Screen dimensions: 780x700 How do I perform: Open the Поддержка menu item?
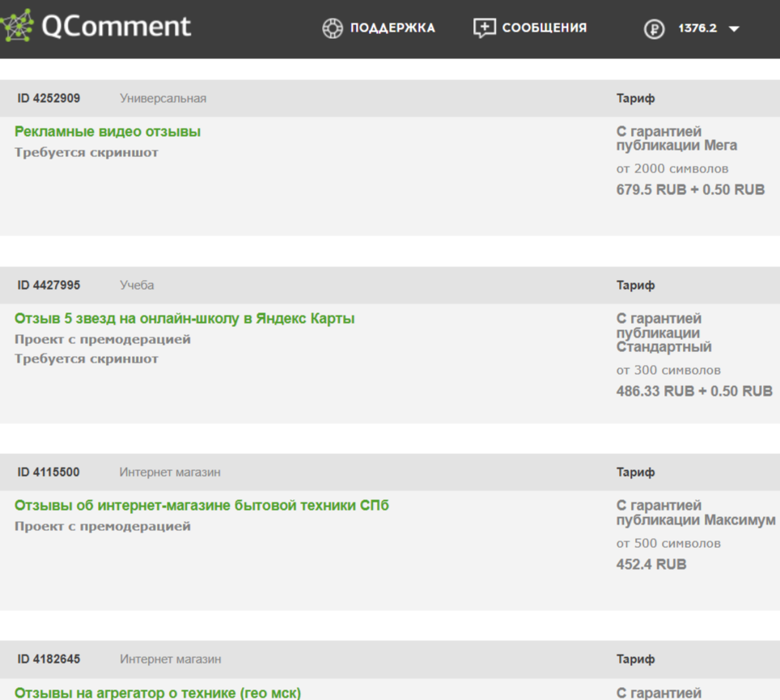click(x=392, y=28)
